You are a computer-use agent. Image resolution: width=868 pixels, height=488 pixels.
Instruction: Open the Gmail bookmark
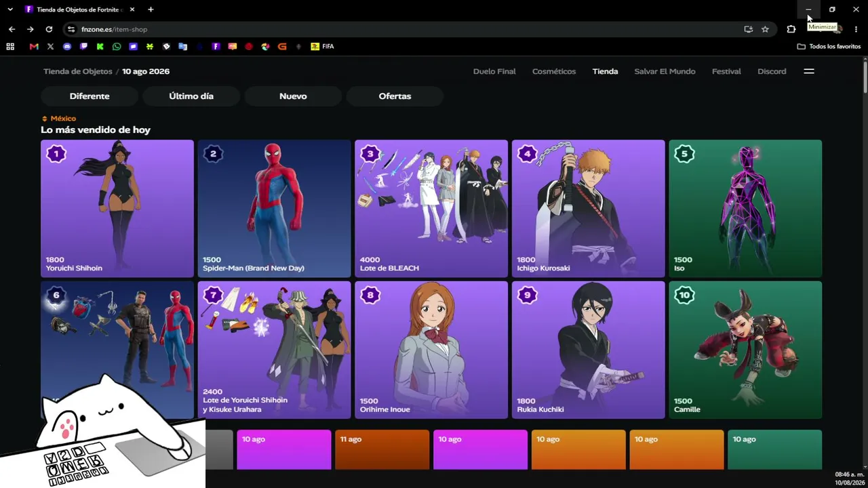[x=34, y=47]
